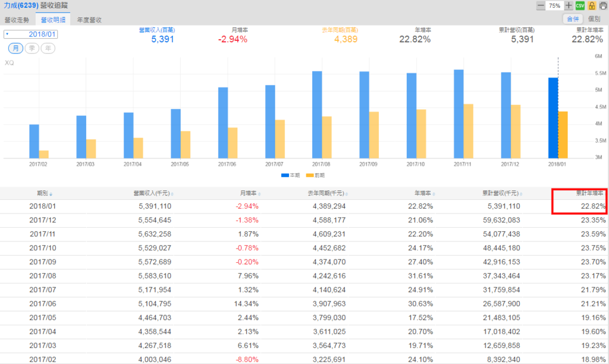The image size is (609, 364).
Task: Click the blue 2017/11 current-period bar
Action: pos(459,114)
